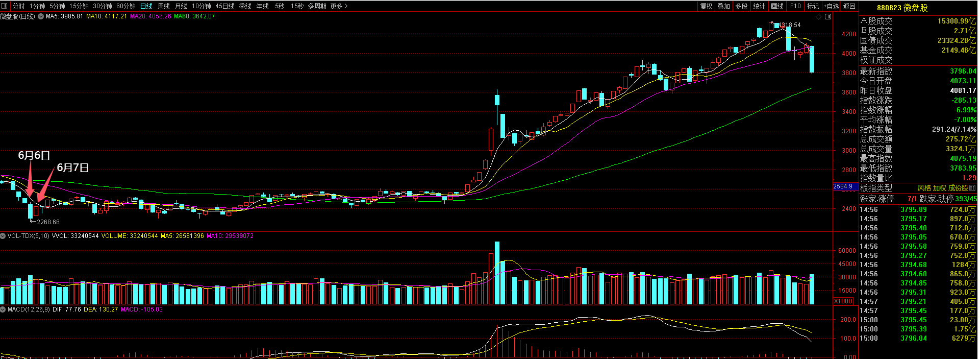Click the MA20: 4056.26 label
Screen dimensions: 980x359
click(x=150, y=16)
